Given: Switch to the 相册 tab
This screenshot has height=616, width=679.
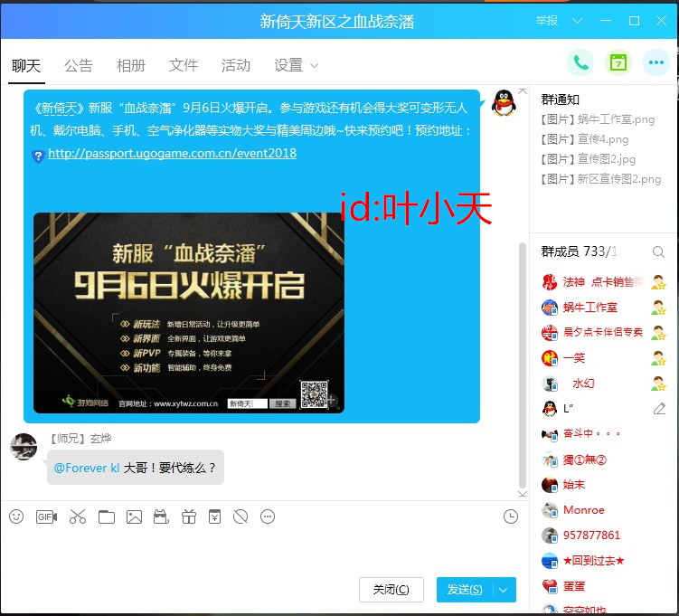Looking at the screenshot, I should [131, 65].
